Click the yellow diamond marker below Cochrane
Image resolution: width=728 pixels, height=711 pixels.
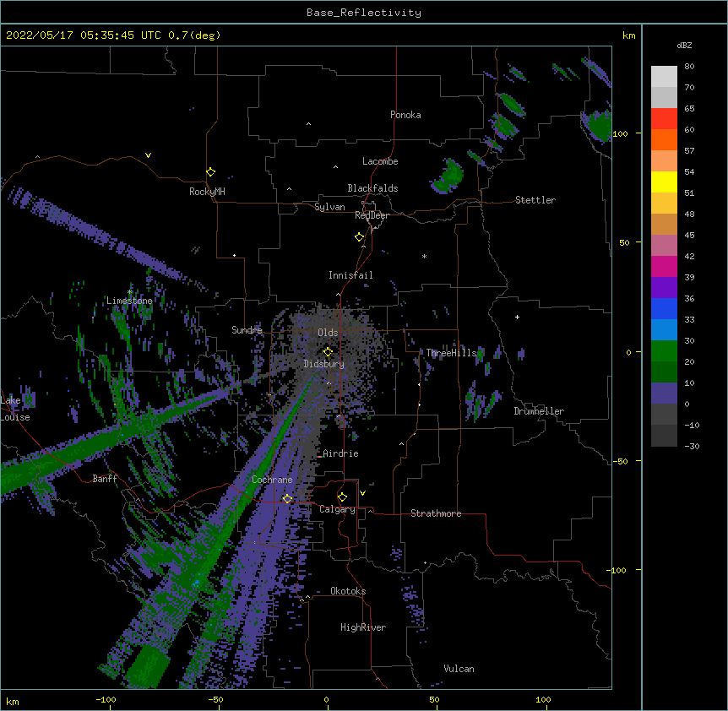tap(287, 499)
